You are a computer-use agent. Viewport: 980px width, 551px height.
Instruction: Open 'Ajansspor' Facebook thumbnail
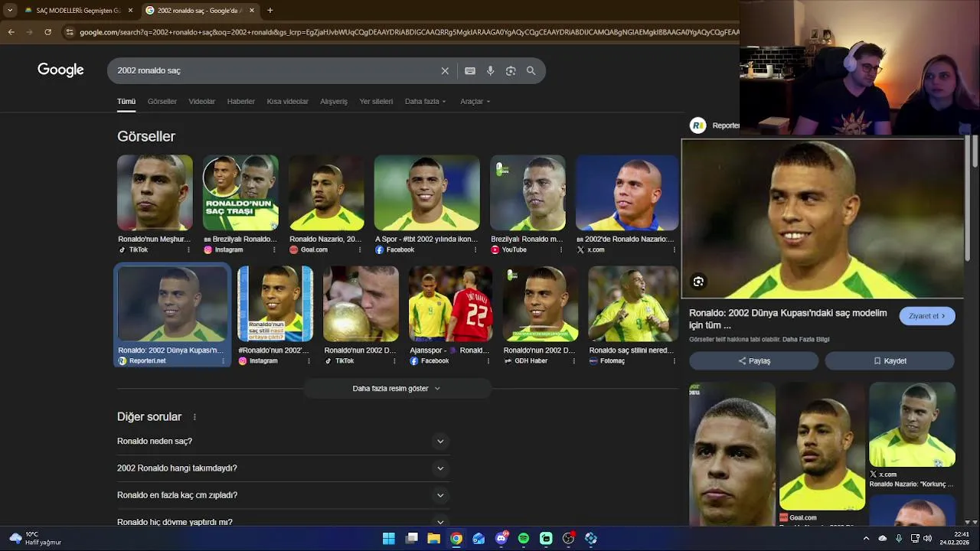pos(450,304)
